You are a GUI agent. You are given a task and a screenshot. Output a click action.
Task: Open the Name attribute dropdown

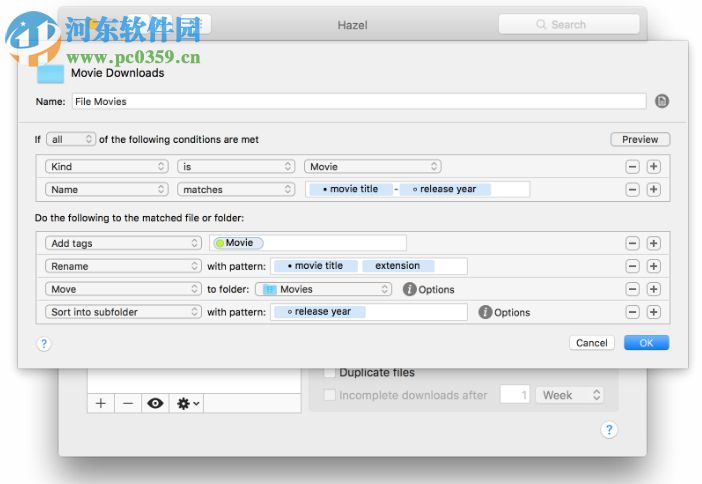tap(107, 189)
